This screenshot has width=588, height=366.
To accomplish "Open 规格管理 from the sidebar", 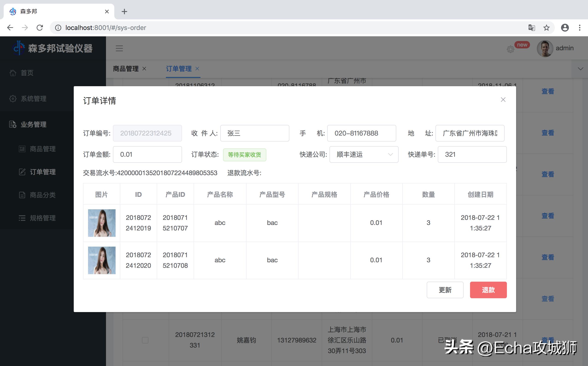I will (x=43, y=218).
